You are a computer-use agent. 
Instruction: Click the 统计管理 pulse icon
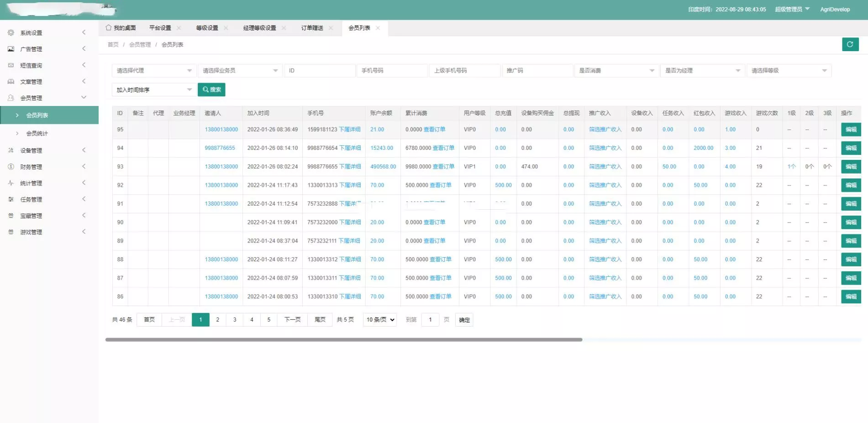click(x=11, y=183)
